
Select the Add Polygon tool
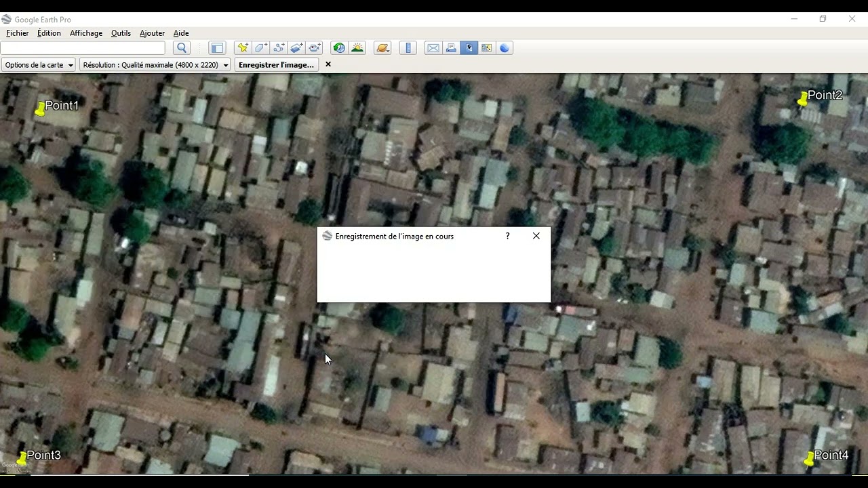point(261,47)
